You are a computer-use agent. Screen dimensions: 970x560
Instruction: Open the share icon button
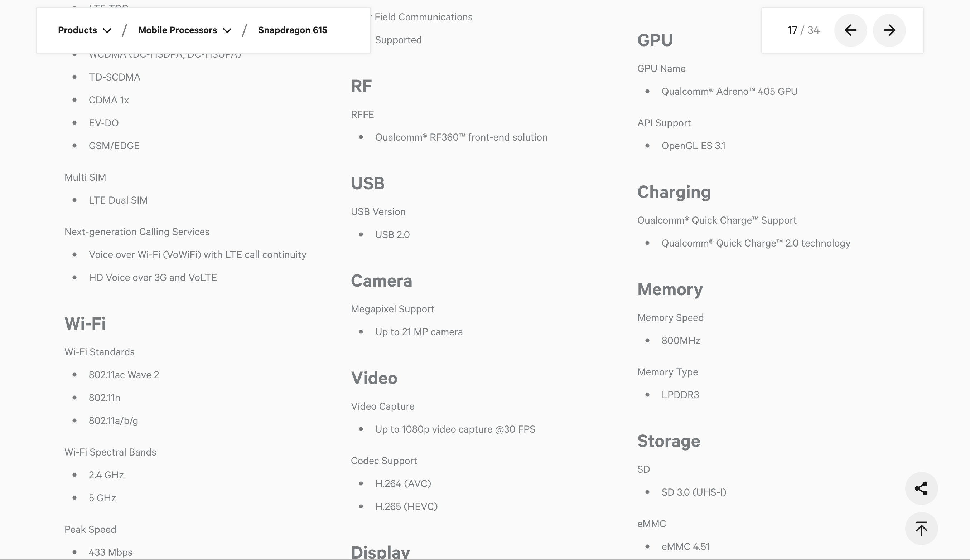[x=921, y=488]
